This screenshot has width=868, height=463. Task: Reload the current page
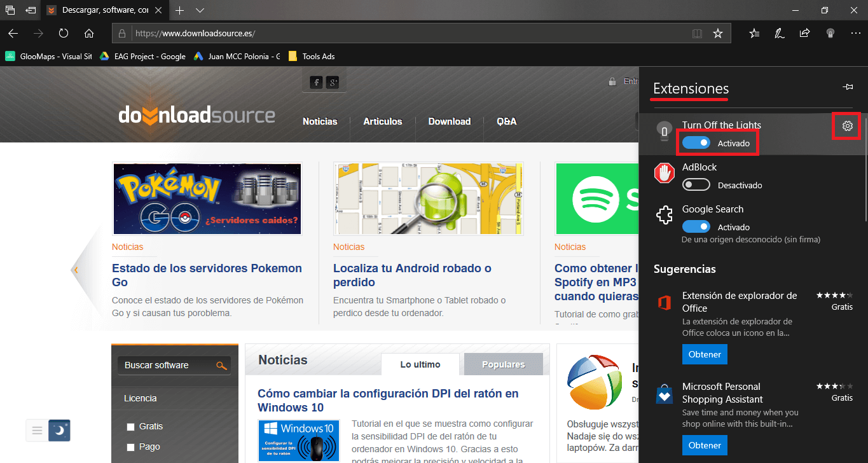pos(64,33)
